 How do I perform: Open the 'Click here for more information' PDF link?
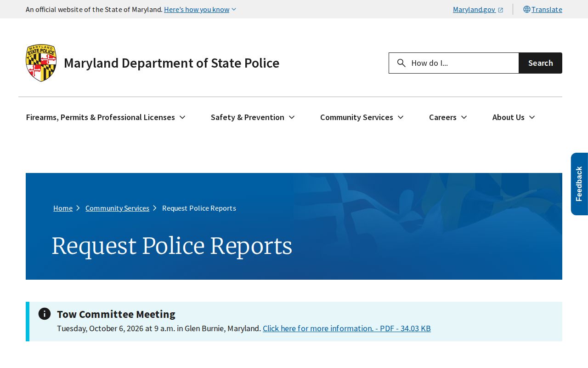(347, 328)
